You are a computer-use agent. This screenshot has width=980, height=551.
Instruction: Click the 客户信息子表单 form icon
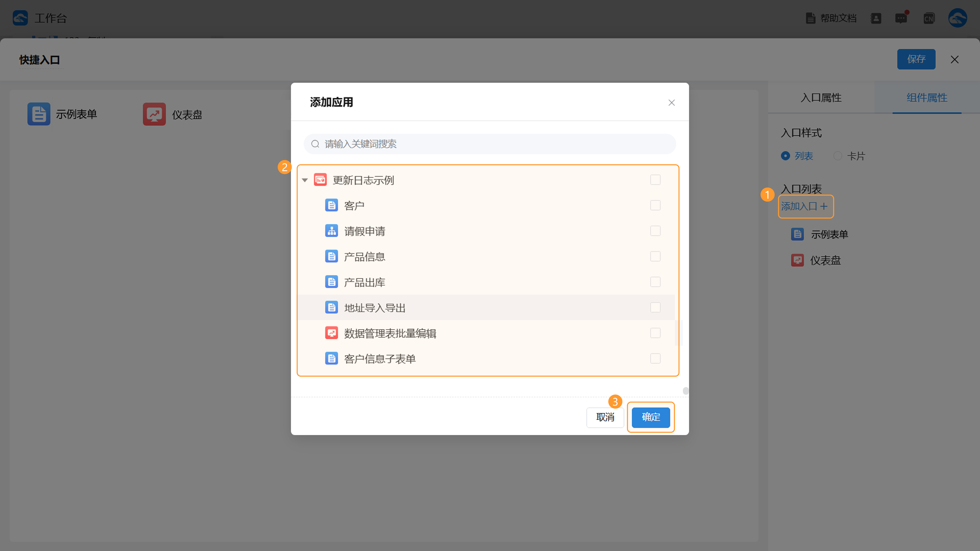coord(331,358)
